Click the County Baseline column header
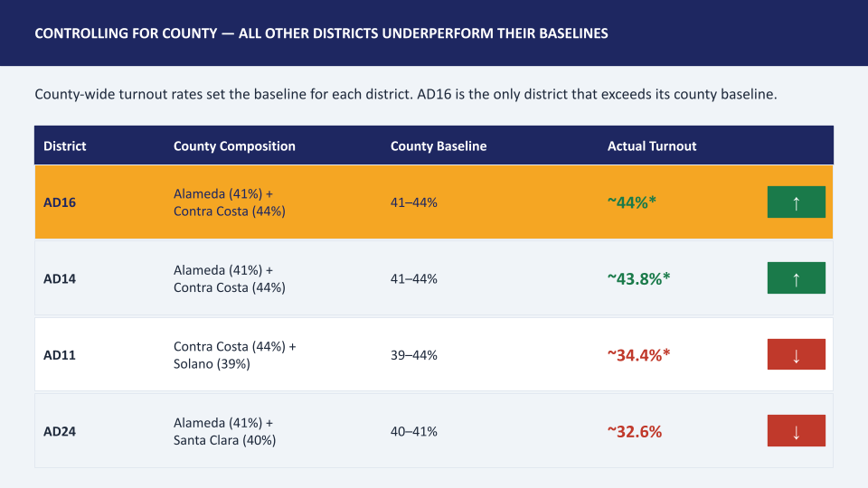Viewport: 868px width, 488px height. click(x=439, y=146)
